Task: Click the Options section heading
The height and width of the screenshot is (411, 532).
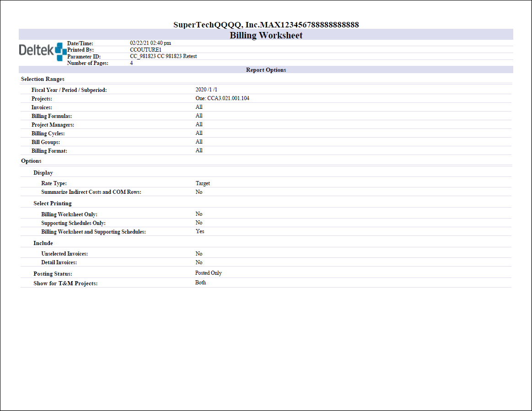Action: tap(31, 161)
